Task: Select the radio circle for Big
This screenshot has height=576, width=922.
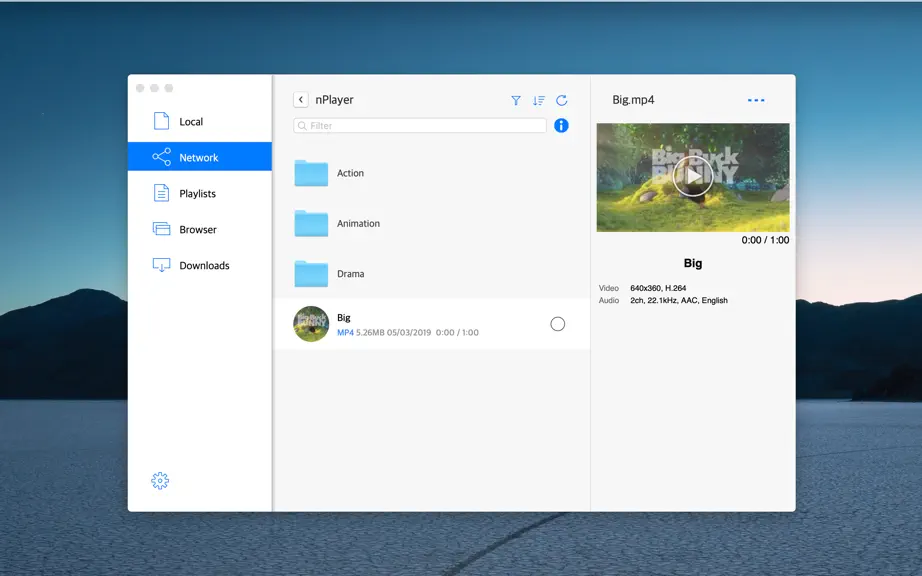Action: tap(557, 324)
